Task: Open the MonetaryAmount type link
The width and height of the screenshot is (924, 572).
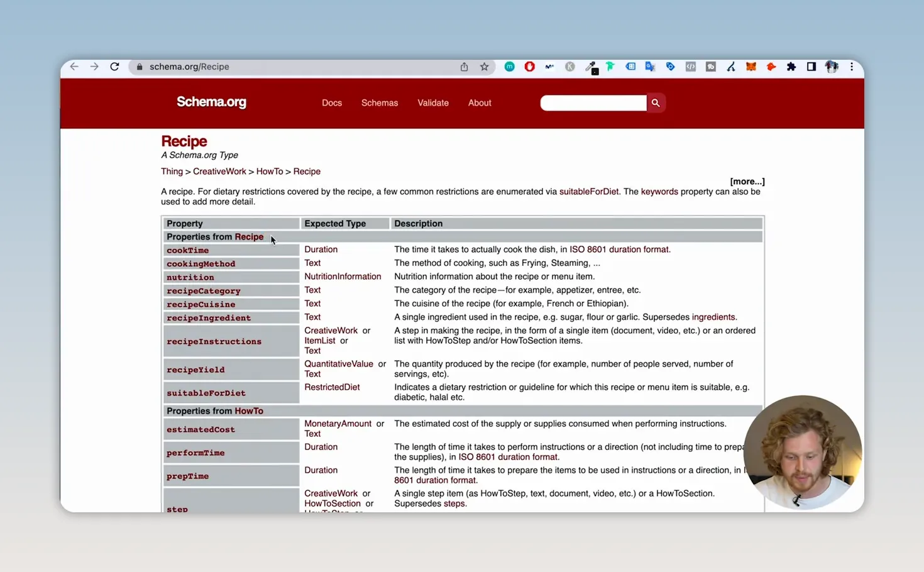Action: coord(338,424)
